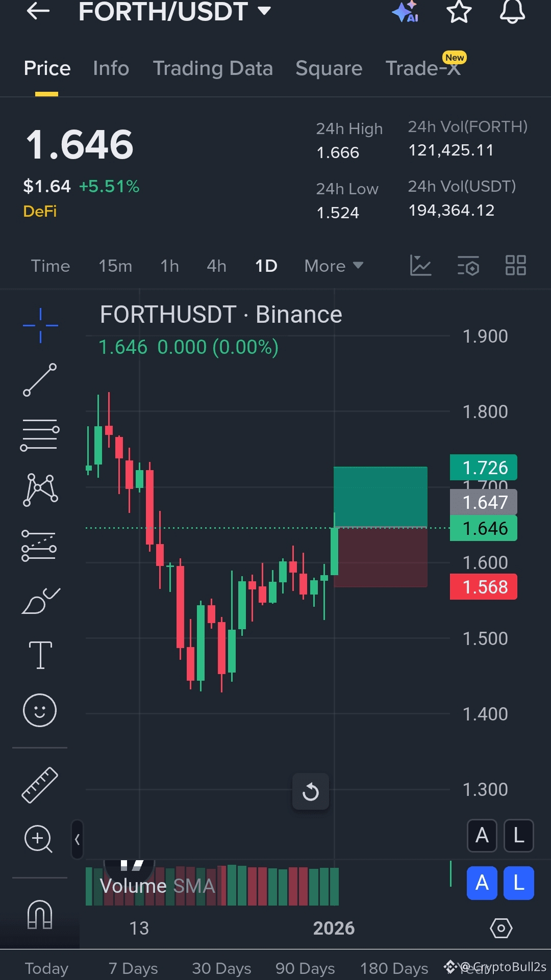
Task: Switch to the Price tab
Action: click(x=47, y=68)
